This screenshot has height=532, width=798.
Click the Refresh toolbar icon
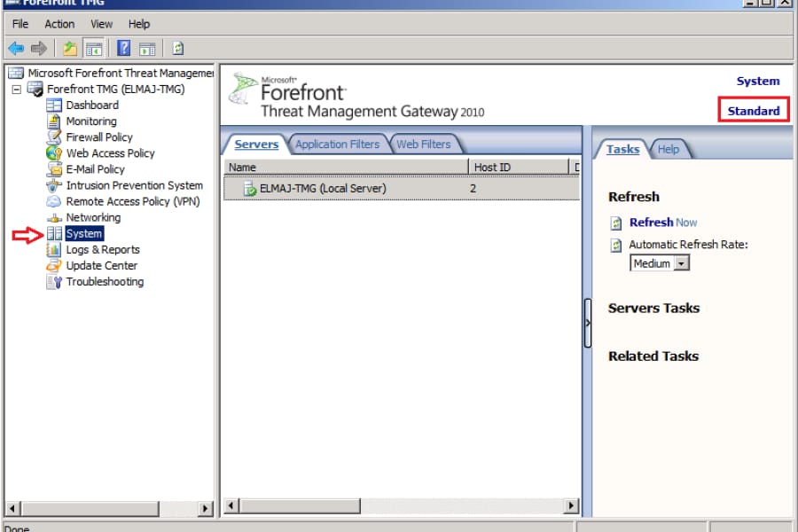pos(177,49)
